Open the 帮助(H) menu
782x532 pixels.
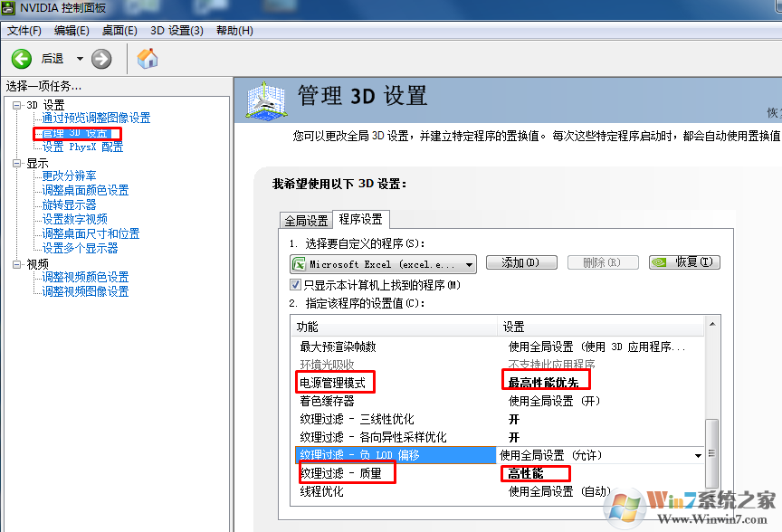(x=234, y=31)
